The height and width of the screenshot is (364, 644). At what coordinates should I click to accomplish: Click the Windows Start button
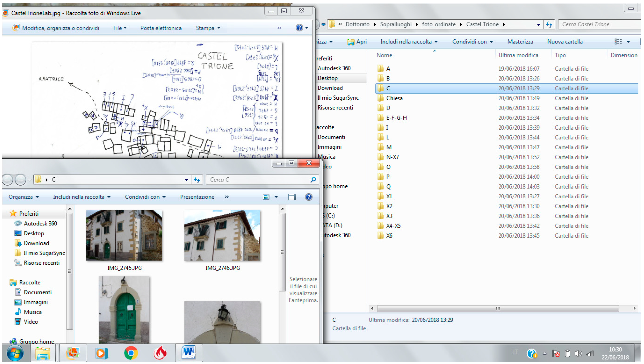pyautogui.click(x=15, y=353)
